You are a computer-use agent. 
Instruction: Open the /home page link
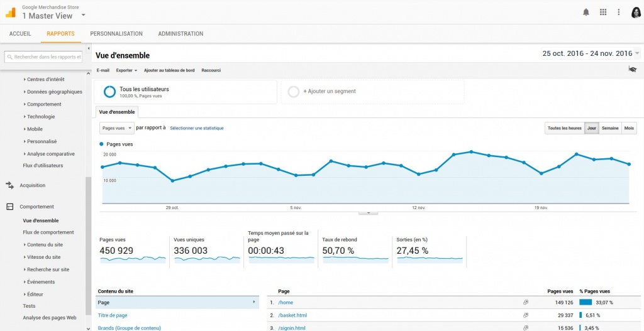286,302
